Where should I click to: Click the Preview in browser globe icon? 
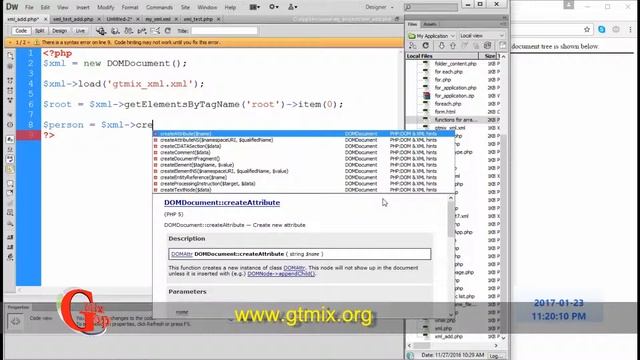(x=101, y=31)
